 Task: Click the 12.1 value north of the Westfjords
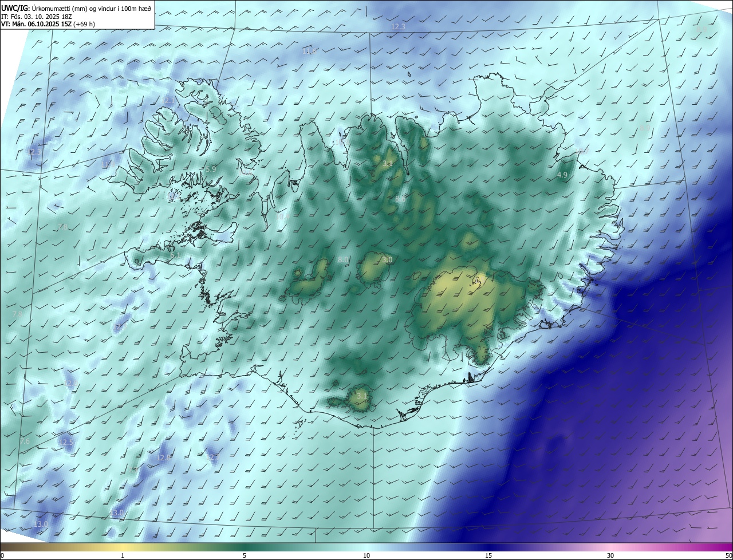169,101
